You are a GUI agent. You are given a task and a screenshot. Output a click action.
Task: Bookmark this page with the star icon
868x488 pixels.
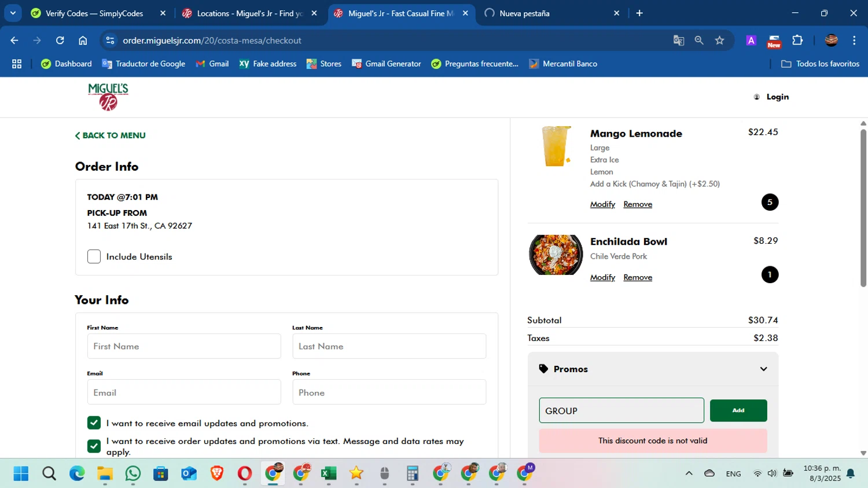[719, 41]
